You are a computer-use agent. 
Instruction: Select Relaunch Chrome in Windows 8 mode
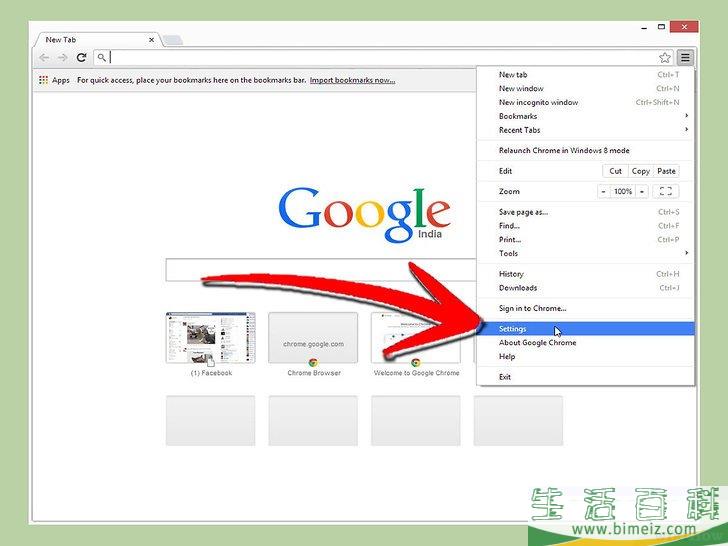586,150
